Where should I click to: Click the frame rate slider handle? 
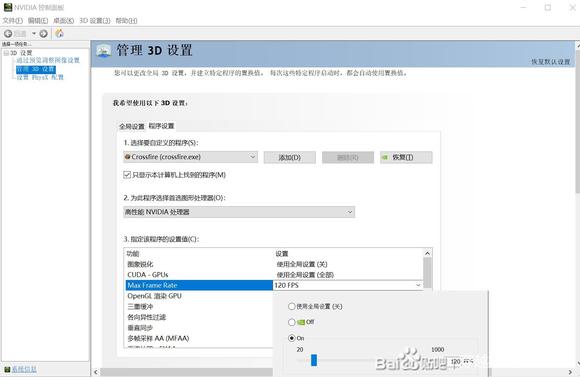[314, 360]
